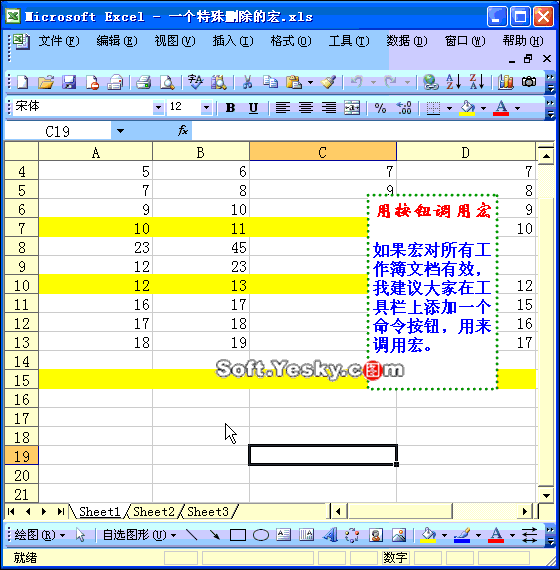Activate the Format Painter brush
The width and height of the screenshot is (560, 570).
pyautogui.click(x=328, y=82)
